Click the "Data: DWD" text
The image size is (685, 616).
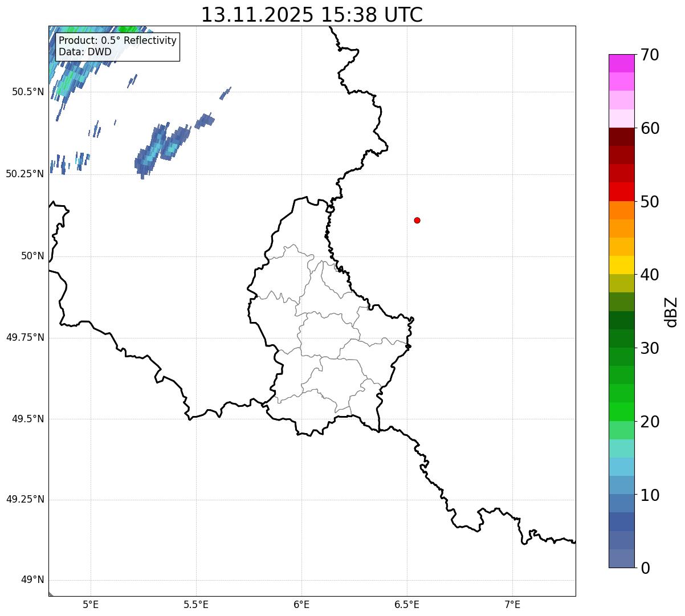coord(85,52)
